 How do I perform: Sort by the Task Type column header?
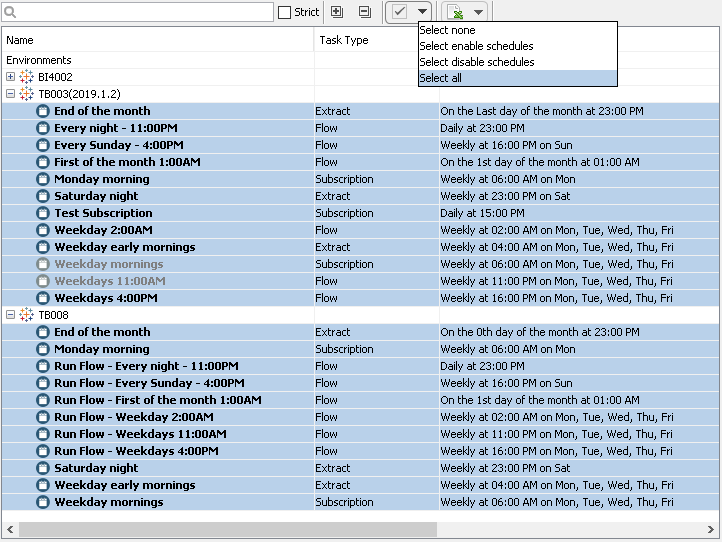tap(344, 40)
